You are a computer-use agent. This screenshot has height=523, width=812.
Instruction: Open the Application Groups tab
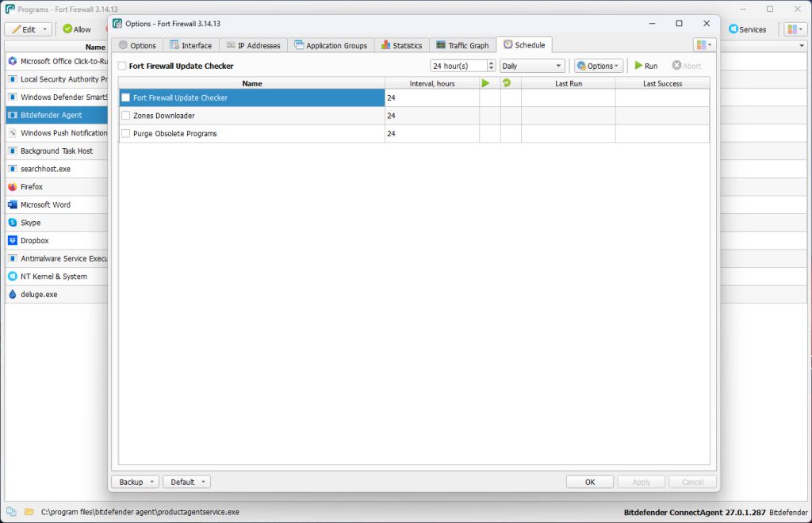point(331,45)
